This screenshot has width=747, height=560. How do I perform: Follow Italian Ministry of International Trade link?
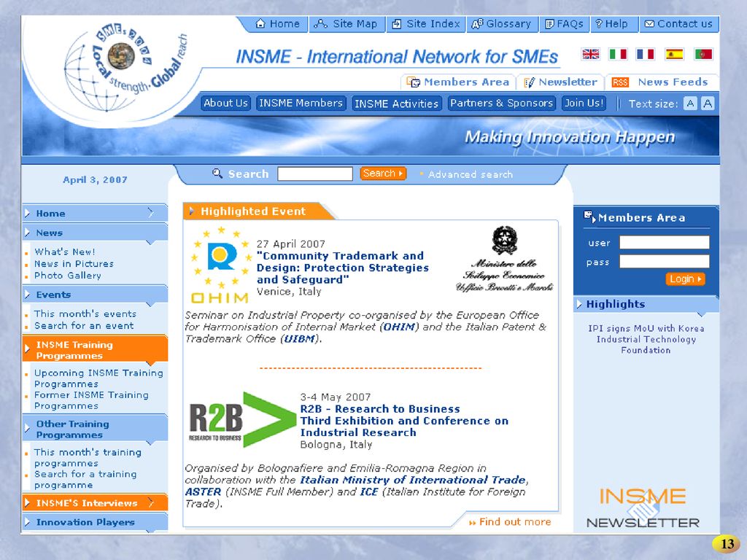(x=413, y=480)
